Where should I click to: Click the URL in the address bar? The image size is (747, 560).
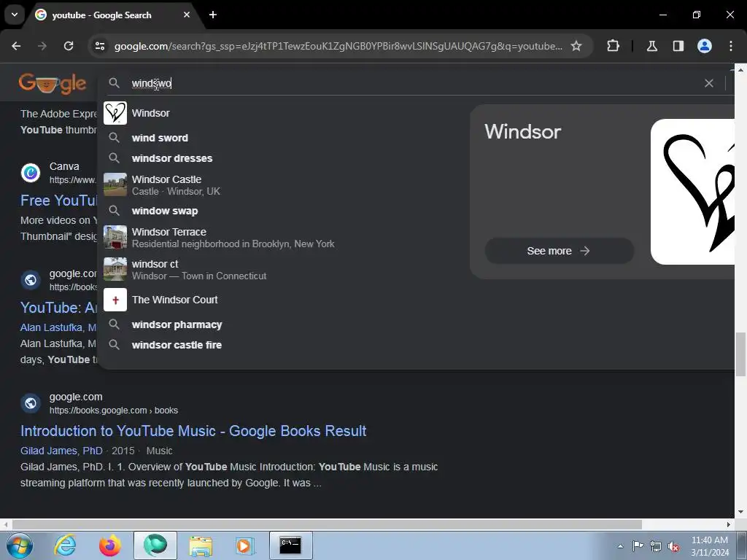338,46
